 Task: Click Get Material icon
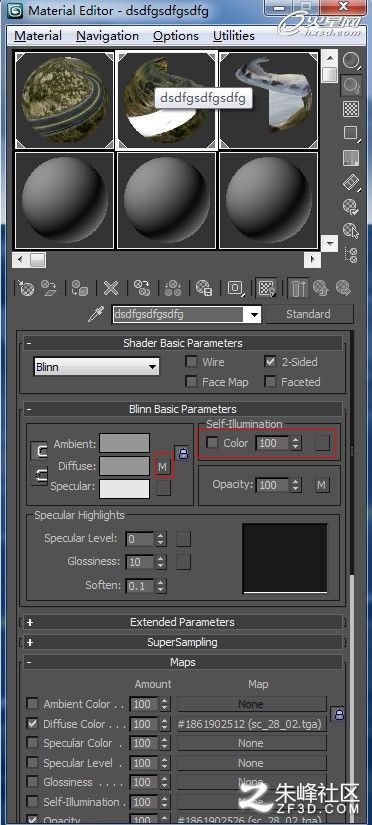coord(26,288)
